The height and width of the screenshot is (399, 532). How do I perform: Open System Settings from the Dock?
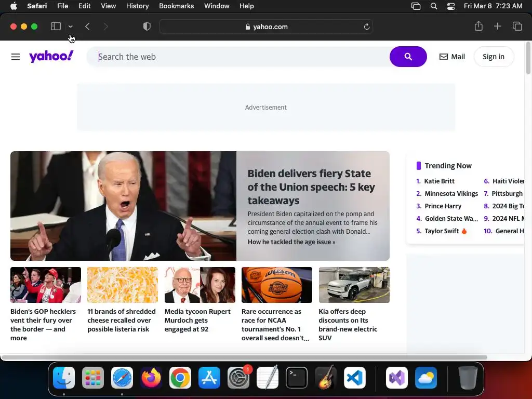pos(238,378)
